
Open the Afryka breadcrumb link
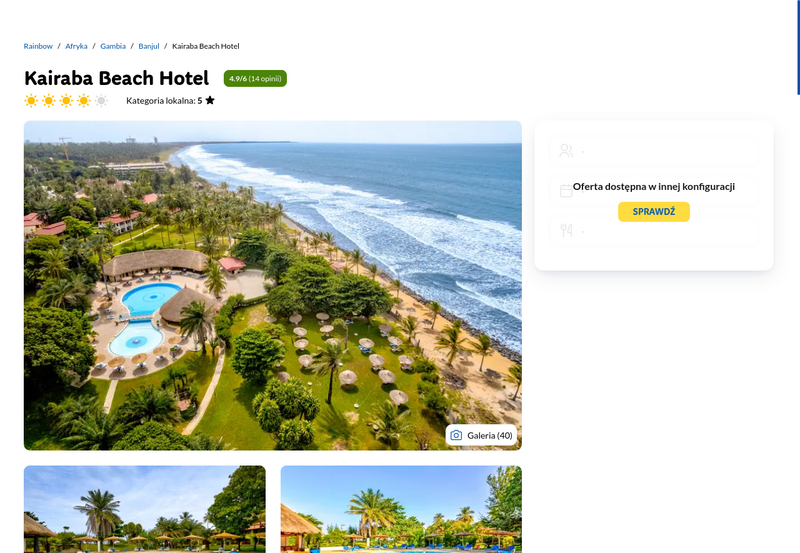[x=76, y=46]
